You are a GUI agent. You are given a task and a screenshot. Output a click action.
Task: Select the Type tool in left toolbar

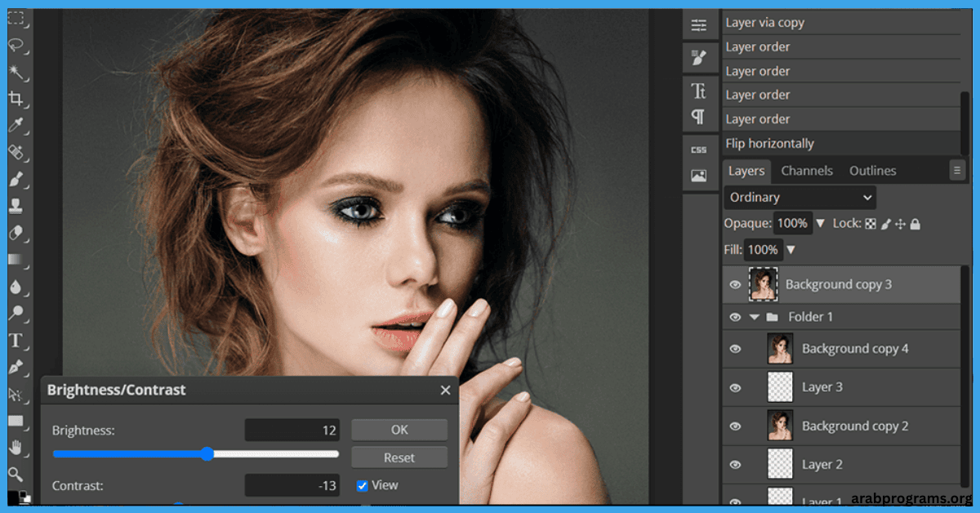point(16,340)
